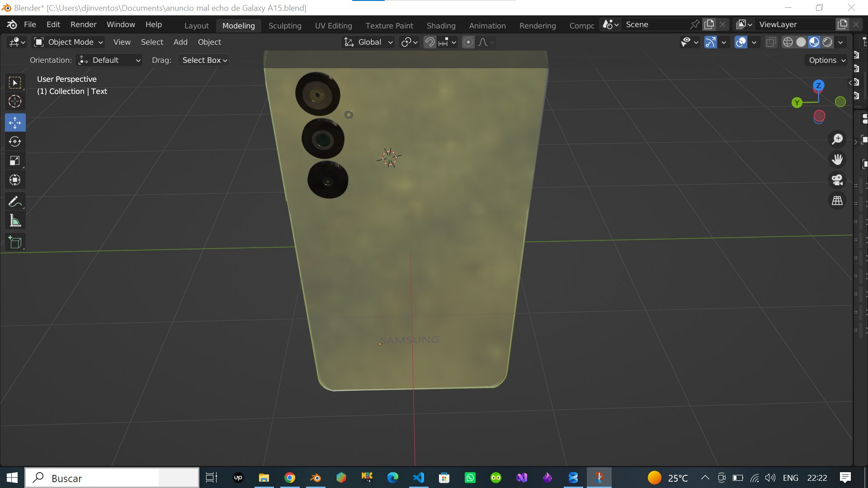Choose the Scale tool
Image resolution: width=868 pixels, height=488 pixels.
point(15,161)
